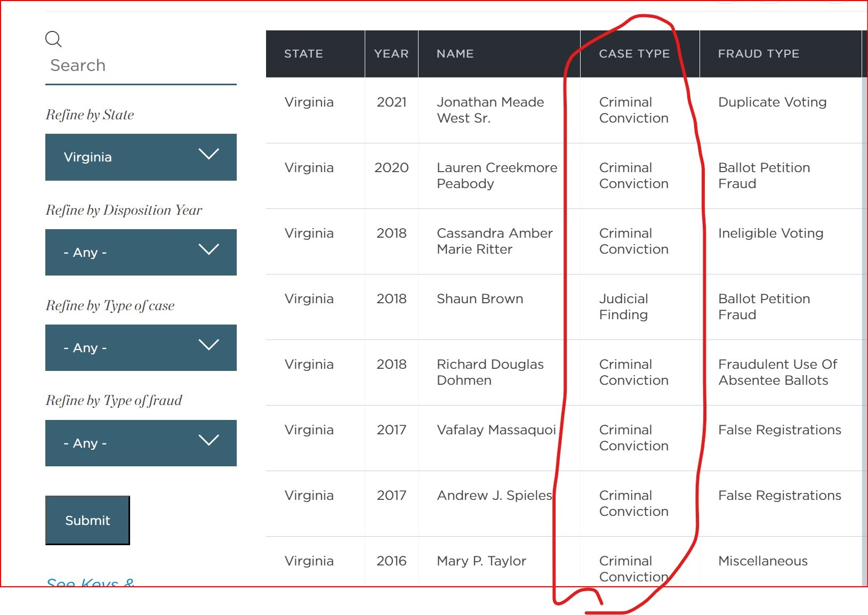Screen dimensions: 868x615
Task: Open Cassandra Amber Marie Ritter's case
Action: 494,241
